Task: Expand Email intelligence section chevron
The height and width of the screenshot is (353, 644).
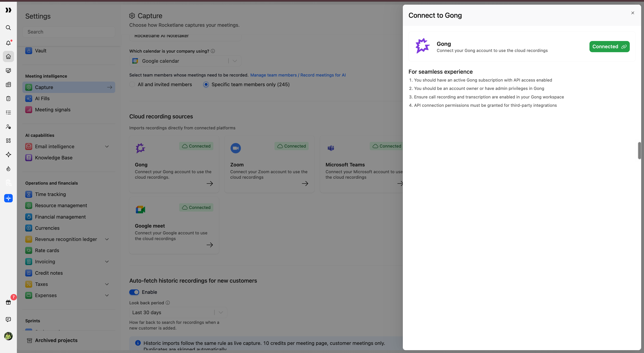Action: pyautogui.click(x=107, y=146)
